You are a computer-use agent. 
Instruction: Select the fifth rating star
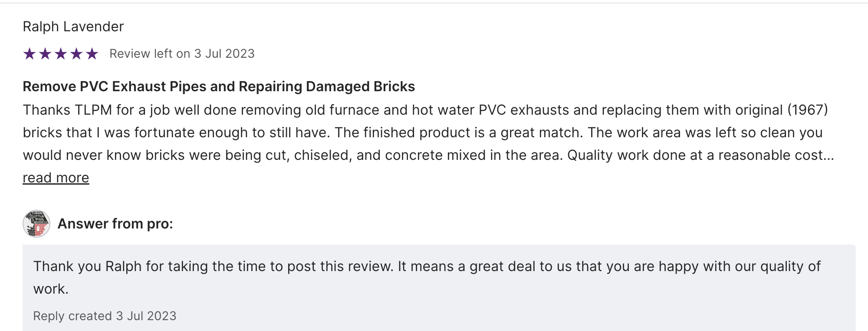[x=92, y=54]
